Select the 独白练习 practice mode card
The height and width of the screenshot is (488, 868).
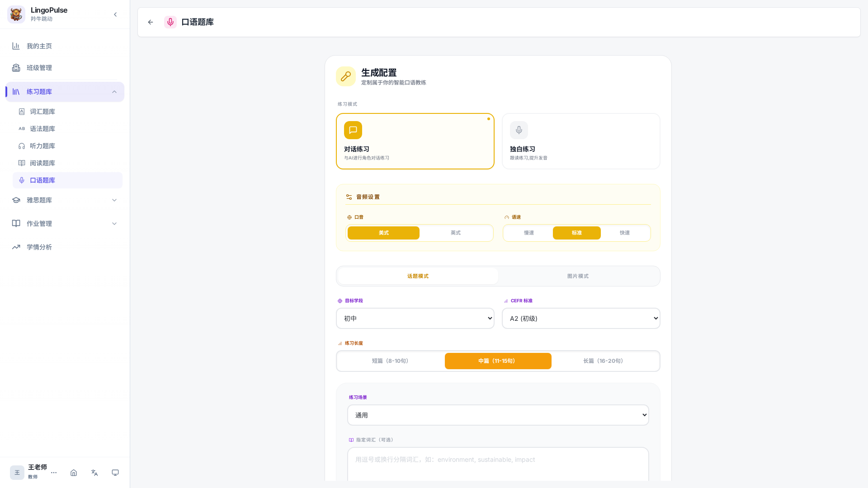(x=581, y=141)
